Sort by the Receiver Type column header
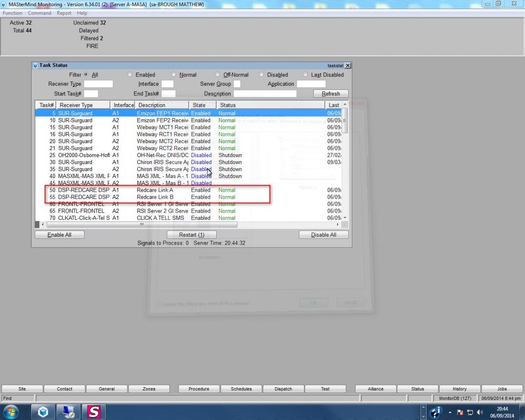This screenshot has width=525, height=420. point(83,105)
